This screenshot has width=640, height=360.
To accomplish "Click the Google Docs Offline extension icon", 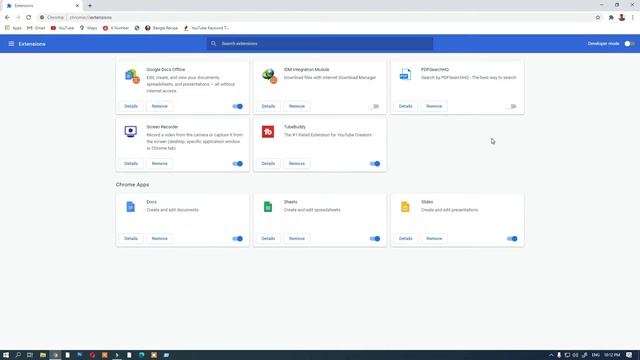I will pos(132,76).
